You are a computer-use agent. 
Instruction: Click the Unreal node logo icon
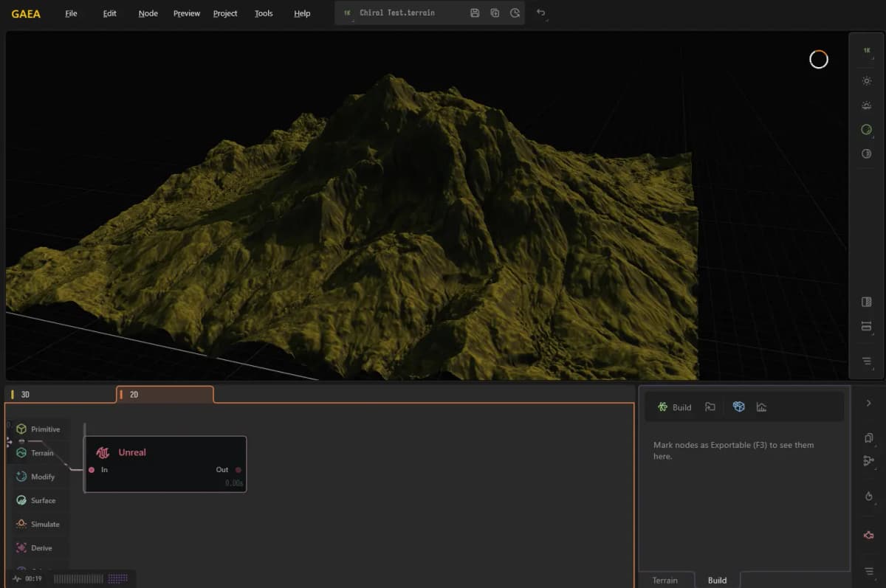click(103, 452)
